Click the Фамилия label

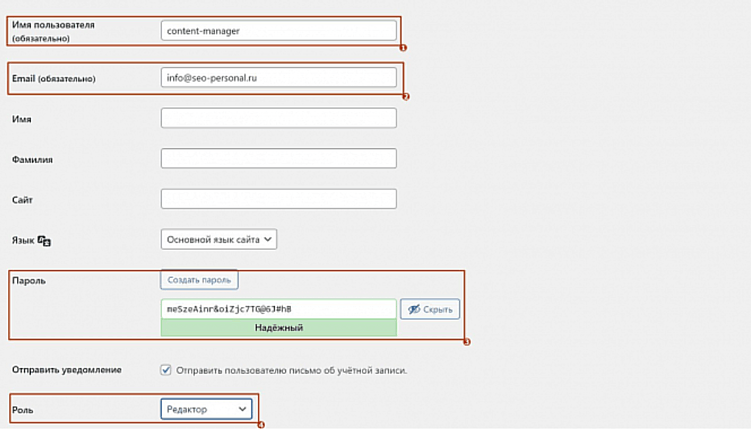[x=32, y=159]
